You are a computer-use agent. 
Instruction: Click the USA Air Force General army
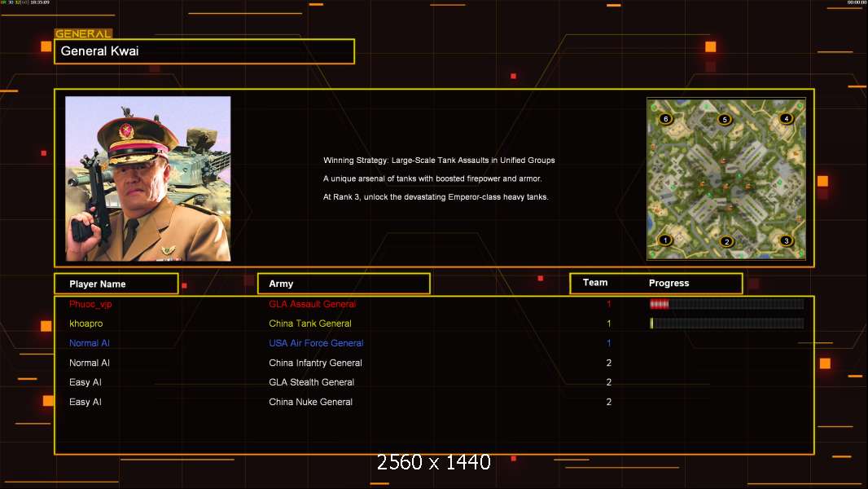316,343
